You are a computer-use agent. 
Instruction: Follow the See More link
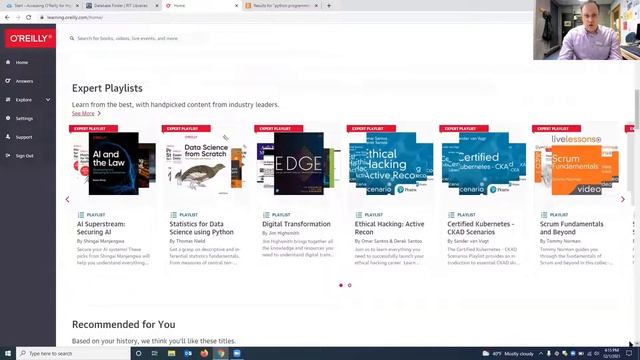(x=83, y=113)
